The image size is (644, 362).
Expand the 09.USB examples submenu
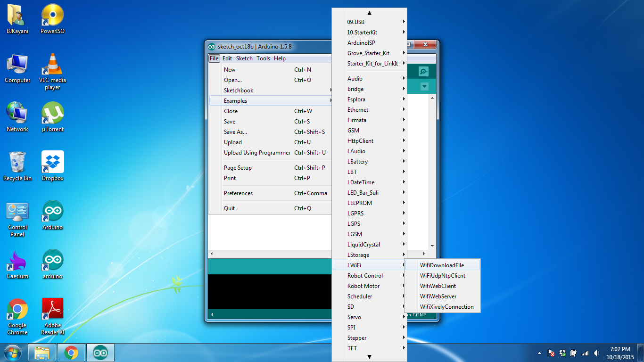[369, 22]
